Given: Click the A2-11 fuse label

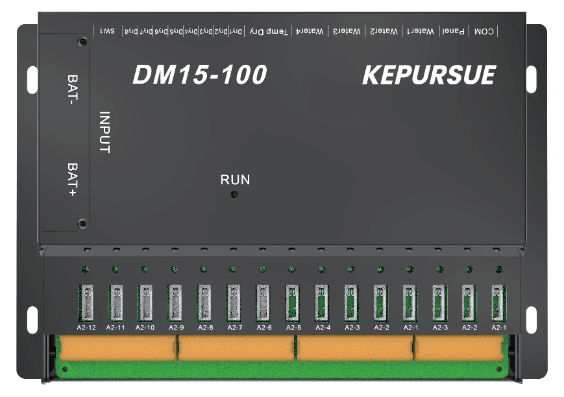Looking at the screenshot, I should tap(115, 328).
